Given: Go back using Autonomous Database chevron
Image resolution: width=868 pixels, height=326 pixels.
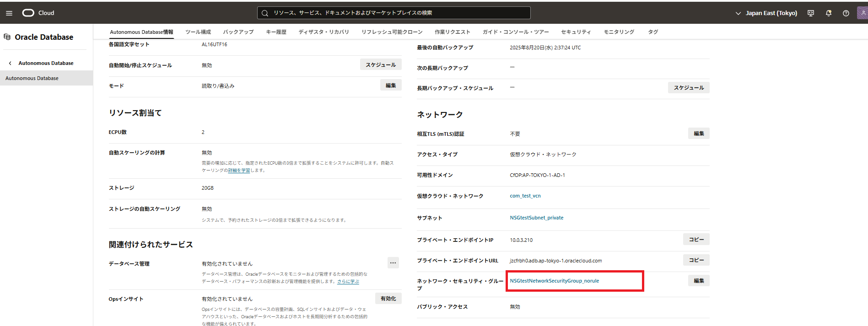Looking at the screenshot, I should [10, 63].
